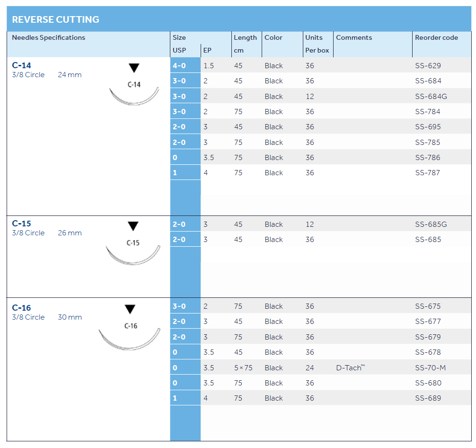Click the black triangle icon for C-16
476x448 pixels.
pos(130,310)
